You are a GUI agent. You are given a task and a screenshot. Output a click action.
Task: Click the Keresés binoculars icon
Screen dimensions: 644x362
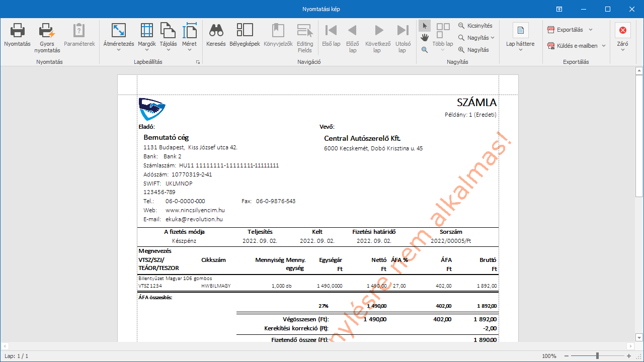click(216, 31)
